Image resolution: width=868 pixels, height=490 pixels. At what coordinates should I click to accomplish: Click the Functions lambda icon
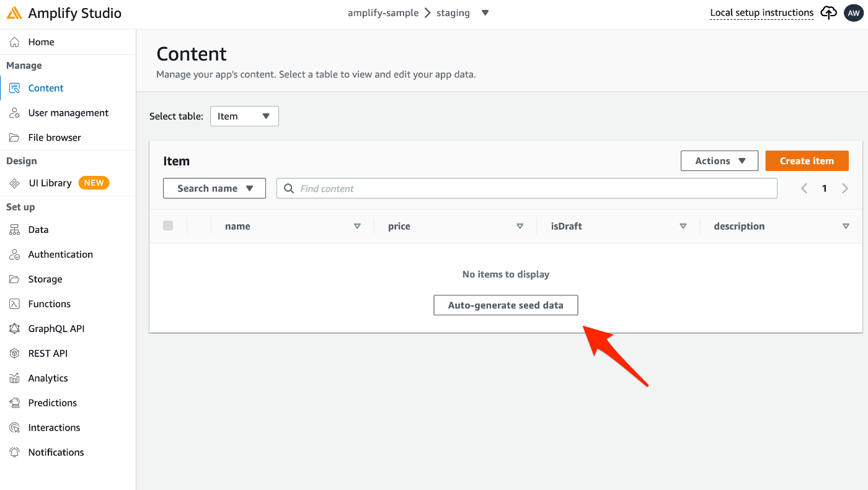(x=15, y=304)
